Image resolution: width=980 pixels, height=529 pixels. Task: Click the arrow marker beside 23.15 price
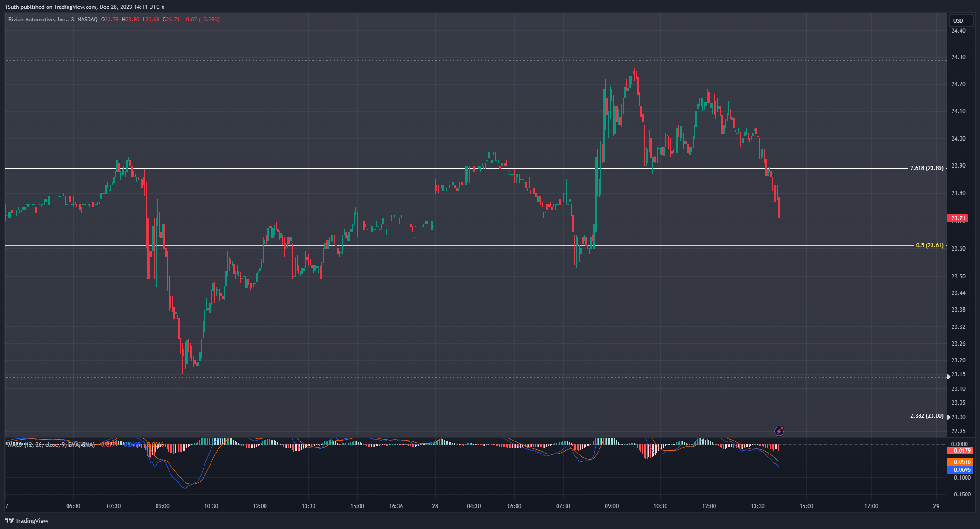pos(949,376)
